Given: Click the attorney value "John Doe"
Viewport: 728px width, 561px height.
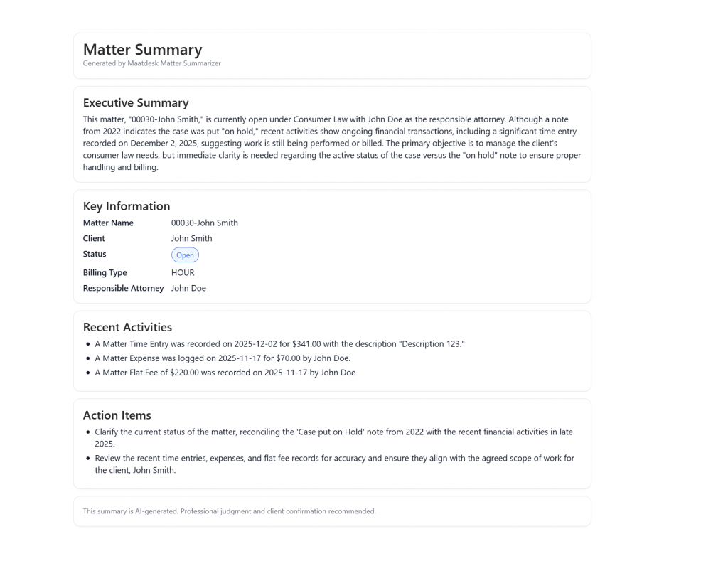Looking at the screenshot, I should [188, 288].
